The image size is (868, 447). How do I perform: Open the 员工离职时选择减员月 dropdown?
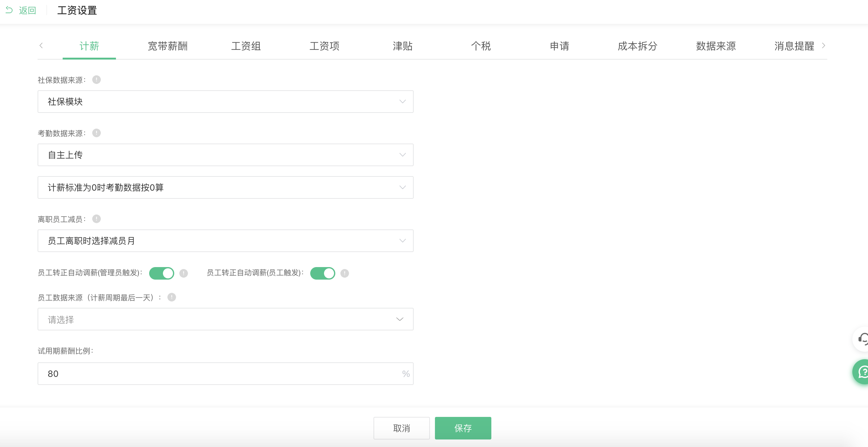[225, 241]
